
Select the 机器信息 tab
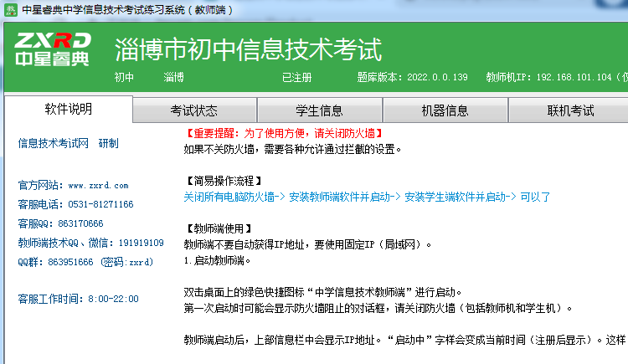coord(445,110)
